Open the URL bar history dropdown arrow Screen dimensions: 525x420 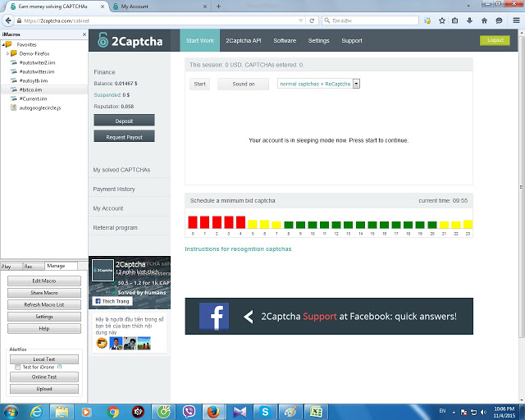[x=300, y=21]
